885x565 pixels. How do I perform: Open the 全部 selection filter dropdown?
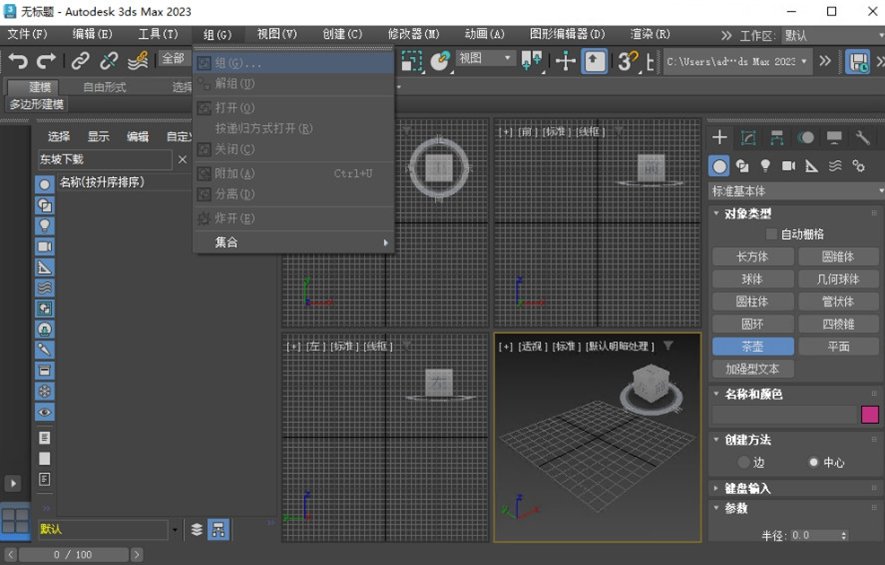click(x=176, y=58)
